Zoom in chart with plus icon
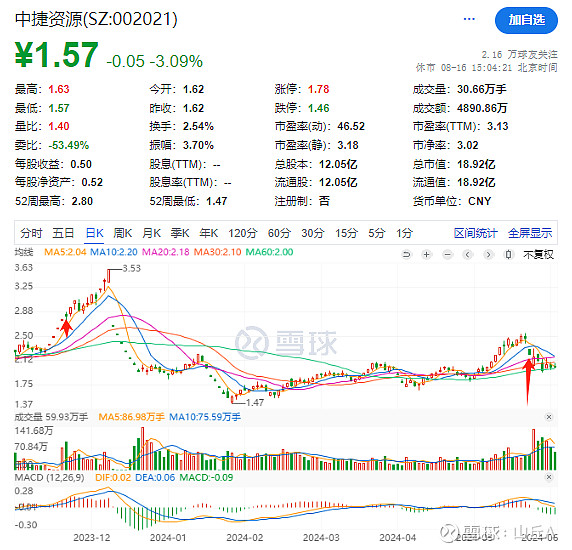 pyautogui.click(x=426, y=254)
